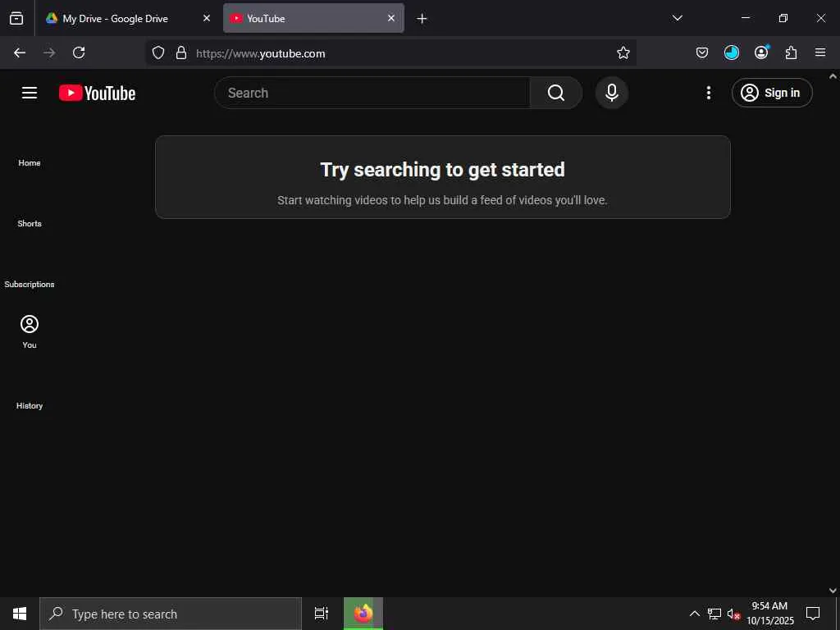Focus the YouTube Search input field
Image resolution: width=840 pixels, height=630 pixels.
tap(372, 93)
